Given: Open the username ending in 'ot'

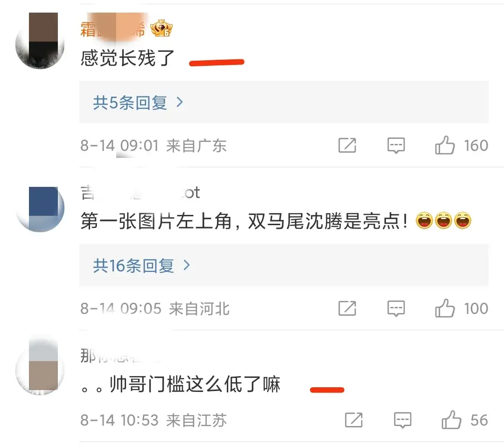Looking at the screenshot, I should tap(140, 193).
